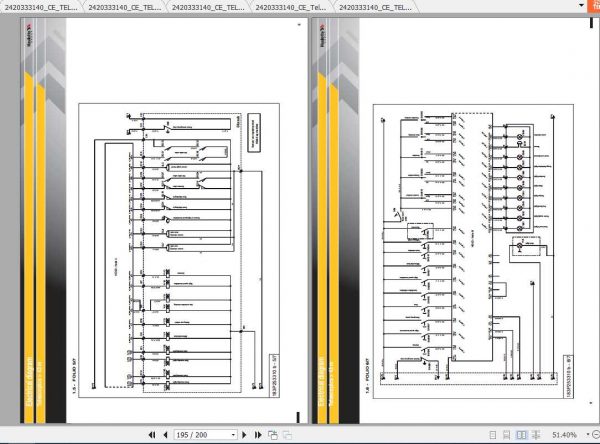Open the zoom level dropdown arrow
Image resolution: width=600 pixels, height=444 pixels.
pyautogui.click(x=588, y=434)
